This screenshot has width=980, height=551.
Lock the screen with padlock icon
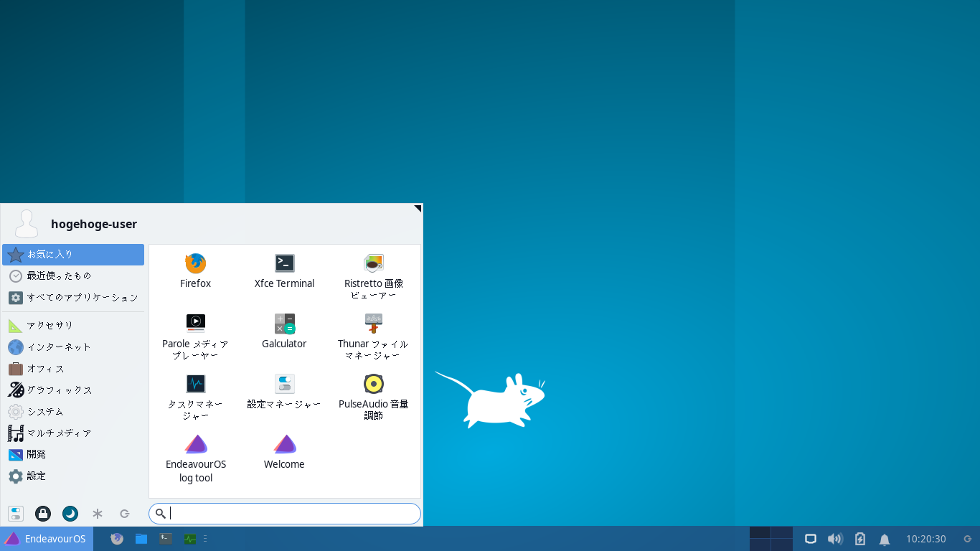[43, 514]
